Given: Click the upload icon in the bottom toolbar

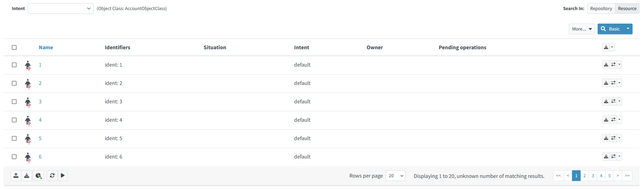Looking at the screenshot, I should tap(16, 176).
